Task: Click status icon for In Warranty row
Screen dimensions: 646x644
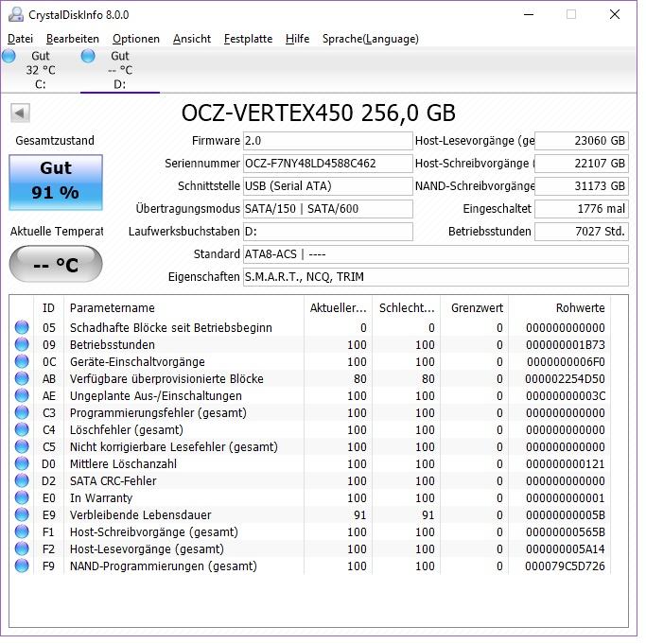Action: (x=22, y=497)
